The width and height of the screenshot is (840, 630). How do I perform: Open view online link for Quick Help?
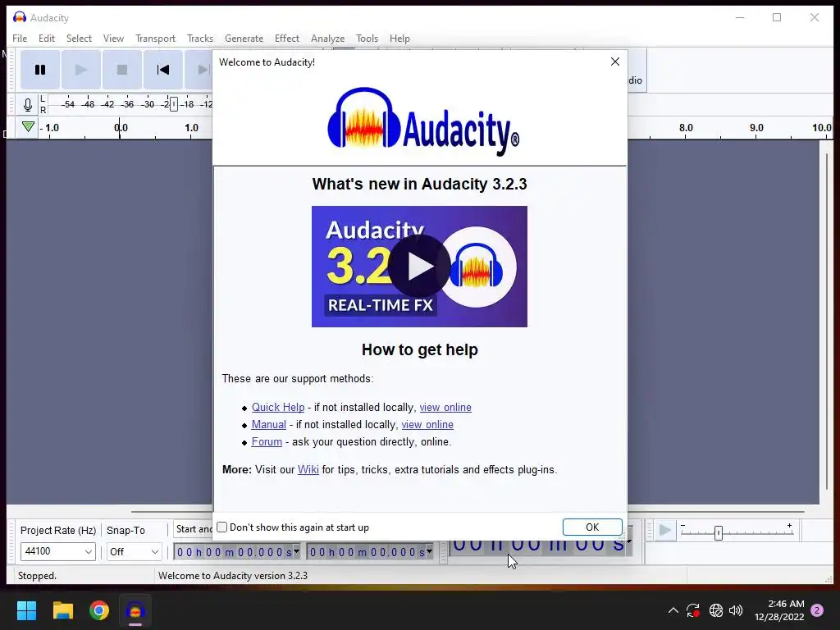point(445,407)
